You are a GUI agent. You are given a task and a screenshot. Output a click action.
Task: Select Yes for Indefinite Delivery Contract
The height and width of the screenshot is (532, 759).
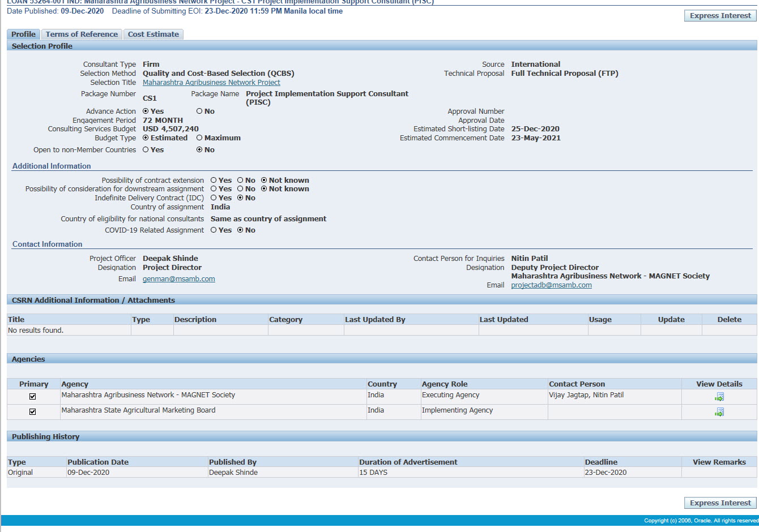214,198
